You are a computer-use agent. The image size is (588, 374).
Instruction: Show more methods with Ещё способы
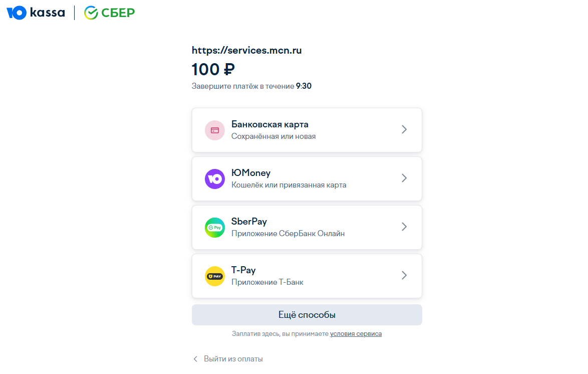(x=307, y=315)
